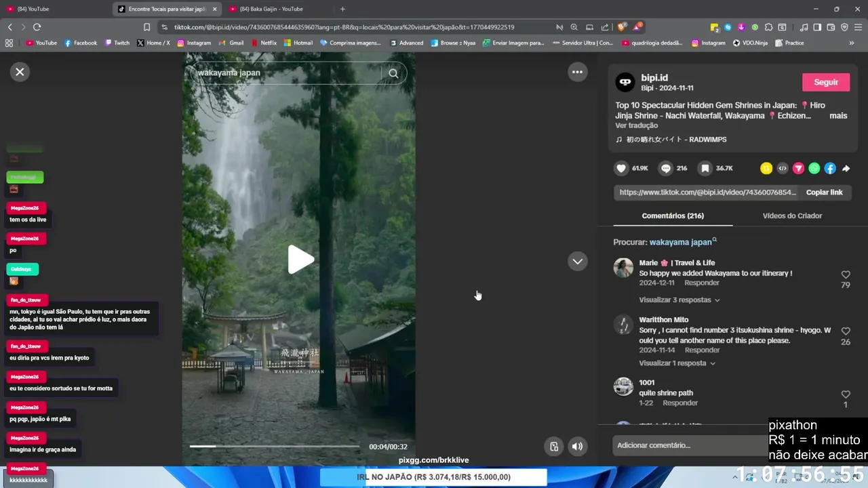Open the Gmail bookmark

click(x=231, y=43)
